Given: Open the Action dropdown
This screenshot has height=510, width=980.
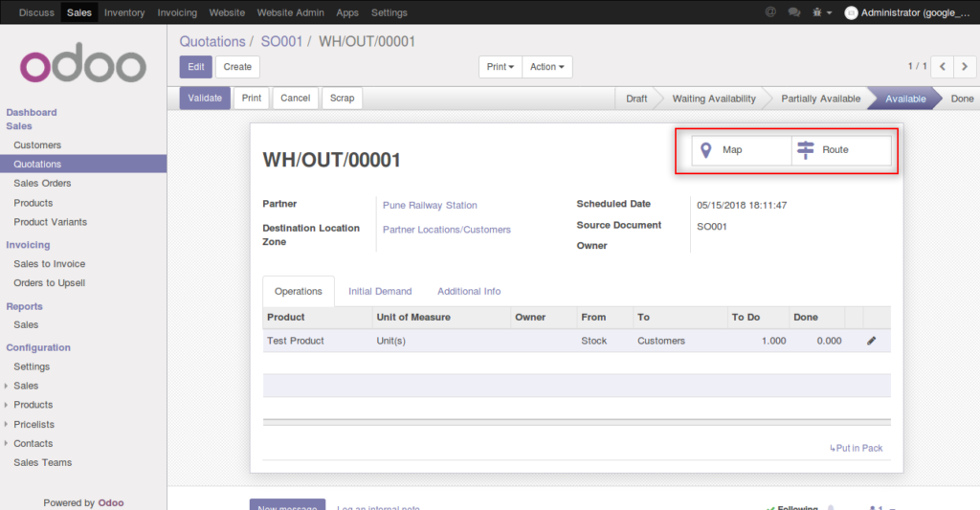Looking at the screenshot, I should 546,67.
